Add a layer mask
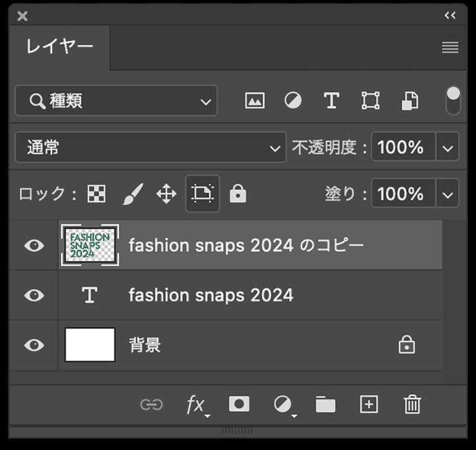This screenshot has width=476, height=450. (x=239, y=404)
